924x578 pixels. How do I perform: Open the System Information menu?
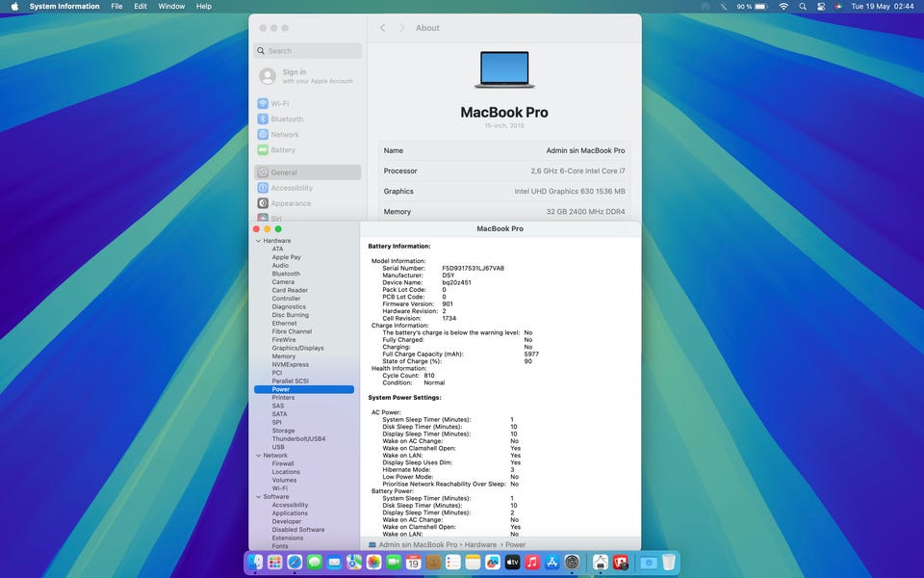pyautogui.click(x=64, y=7)
